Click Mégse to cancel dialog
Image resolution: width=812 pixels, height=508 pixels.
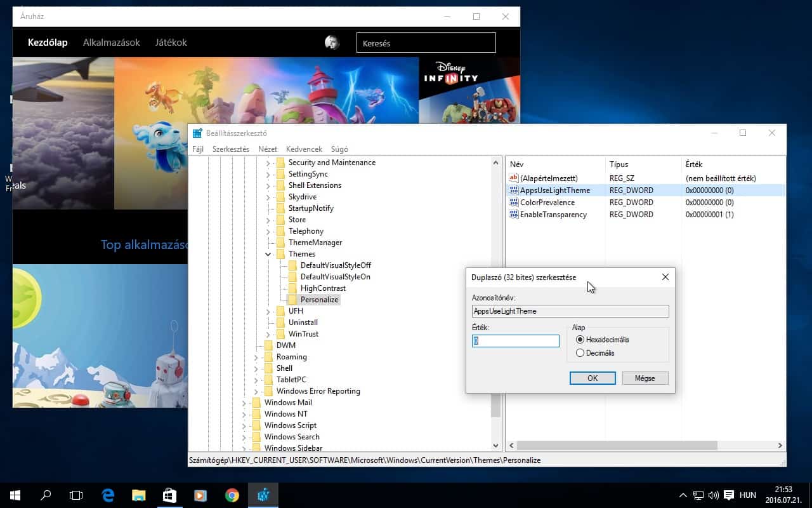tap(645, 378)
